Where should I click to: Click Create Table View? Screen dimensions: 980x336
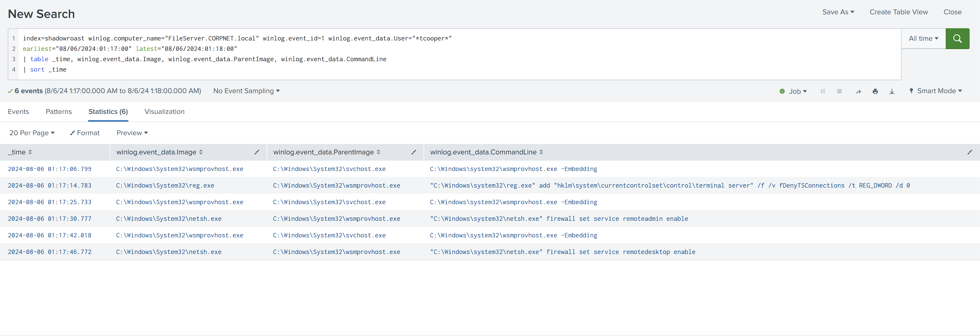coord(899,12)
